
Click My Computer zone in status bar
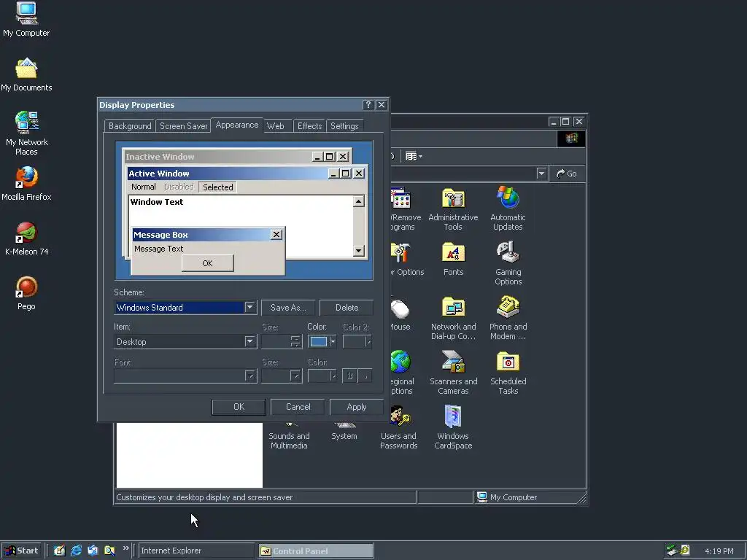[530, 497]
